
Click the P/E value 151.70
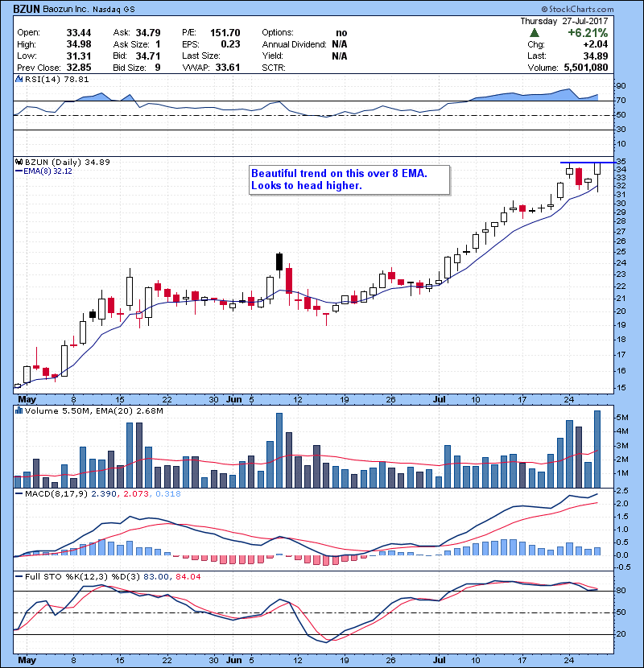coord(225,33)
